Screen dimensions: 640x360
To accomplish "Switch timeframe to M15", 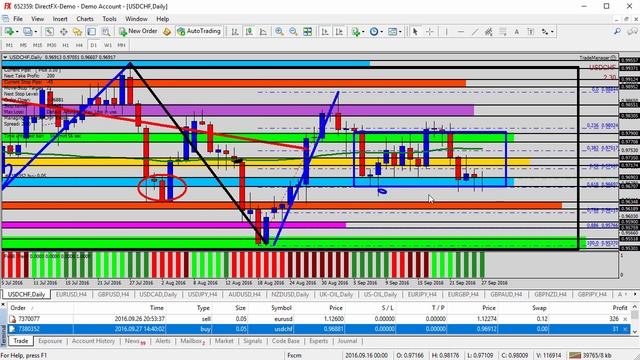I will pyautogui.click(x=37, y=45).
